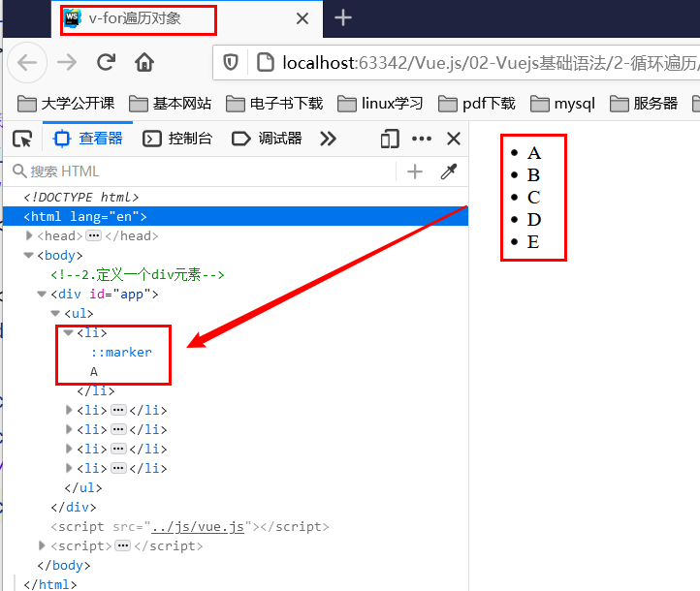Click list item D on the page
This screenshot has width=700, height=591.
point(534,220)
